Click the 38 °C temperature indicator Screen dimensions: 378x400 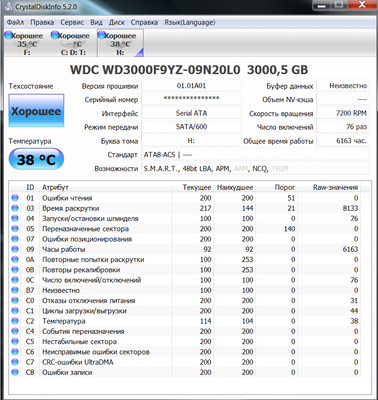pos(36,159)
